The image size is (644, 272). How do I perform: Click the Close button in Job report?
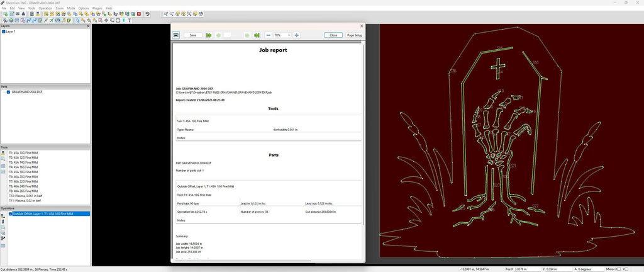(x=333, y=35)
